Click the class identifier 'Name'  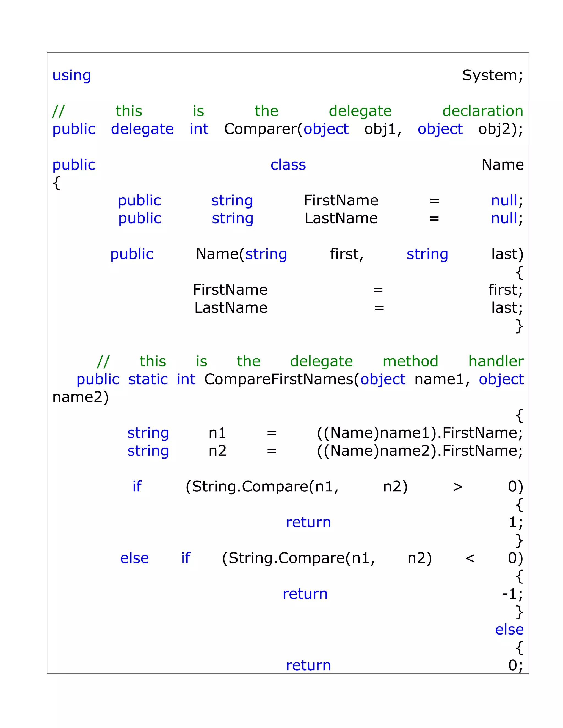point(502,165)
